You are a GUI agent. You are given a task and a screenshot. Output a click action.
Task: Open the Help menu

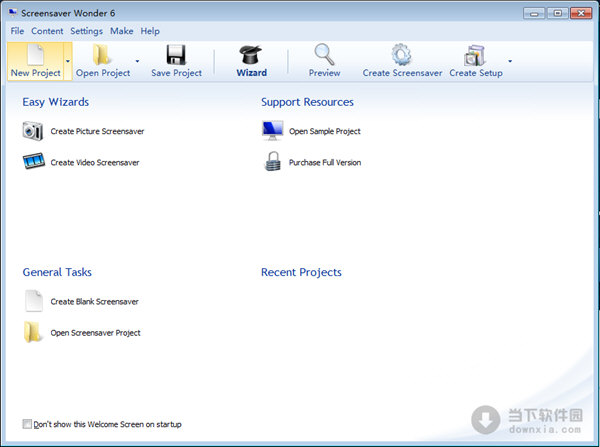(150, 31)
